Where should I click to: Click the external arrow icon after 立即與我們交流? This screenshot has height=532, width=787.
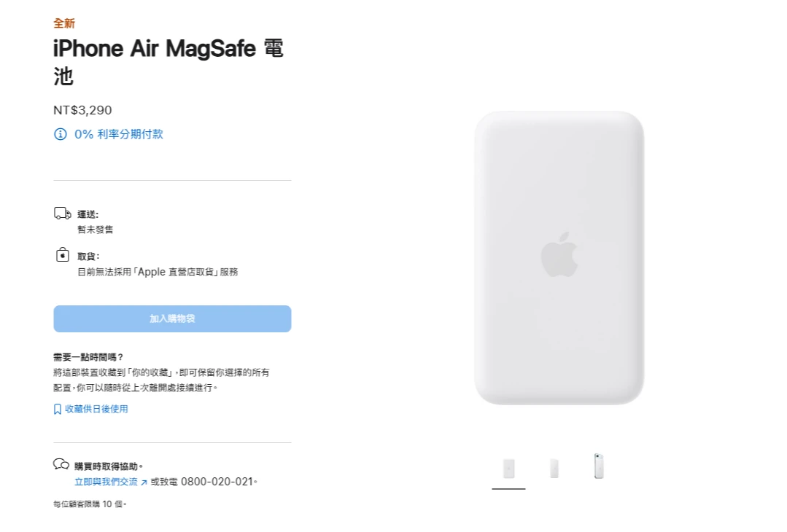(x=144, y=482)
